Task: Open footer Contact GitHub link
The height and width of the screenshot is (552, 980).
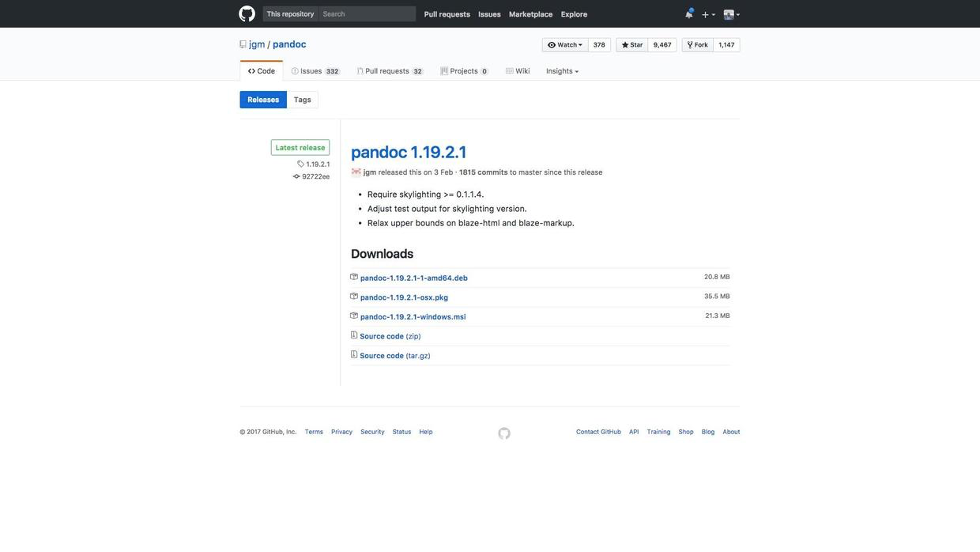Action: [599, 433]
